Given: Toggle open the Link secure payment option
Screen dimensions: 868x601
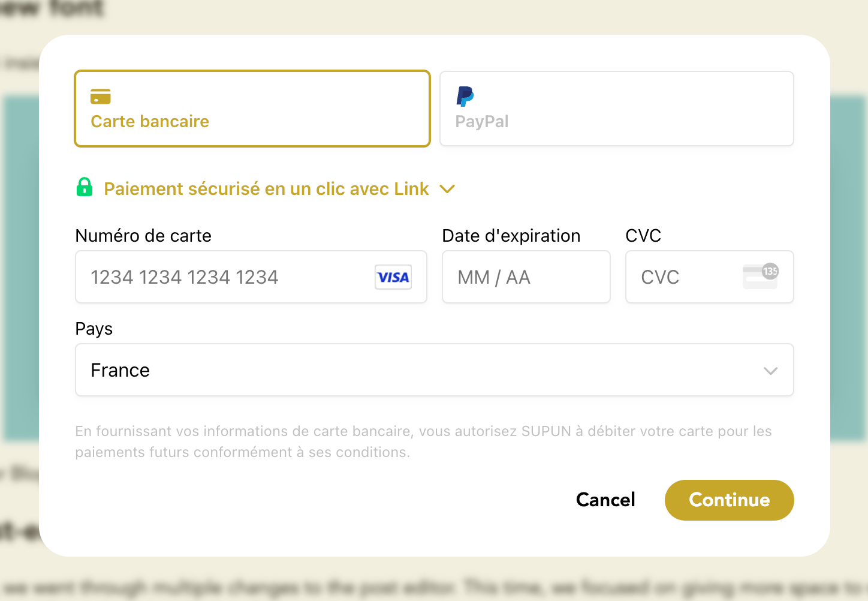Looking at the screenshot, I should point(266,188).
